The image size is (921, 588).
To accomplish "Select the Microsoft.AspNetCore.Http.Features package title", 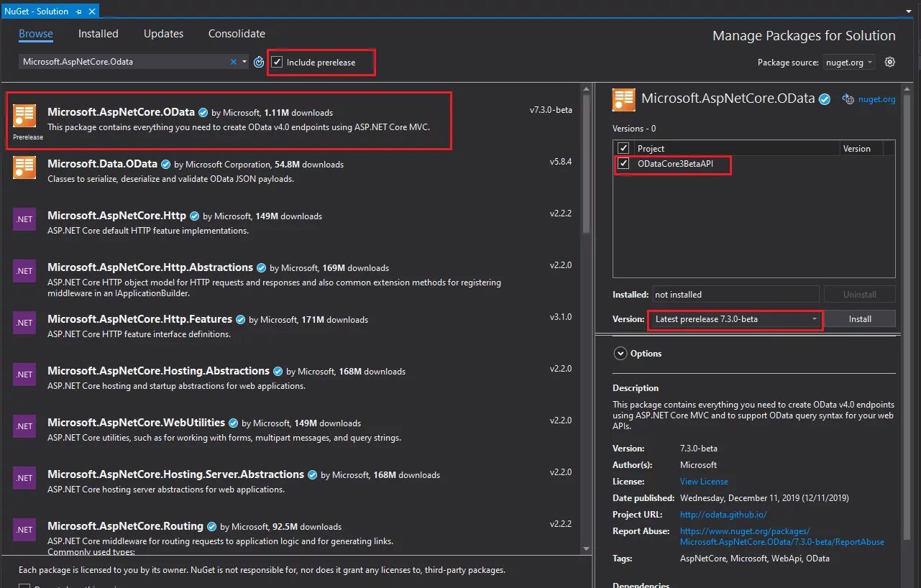I will (139, 319).
